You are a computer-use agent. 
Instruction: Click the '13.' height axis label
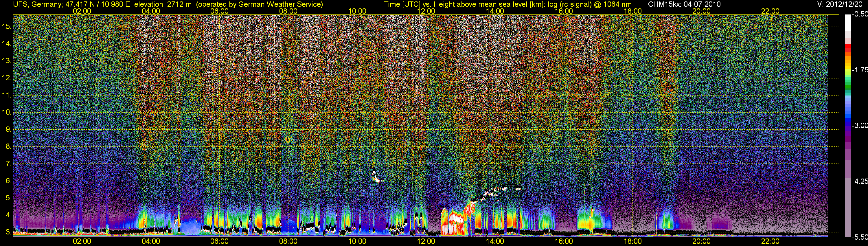[x=6, y=61]
